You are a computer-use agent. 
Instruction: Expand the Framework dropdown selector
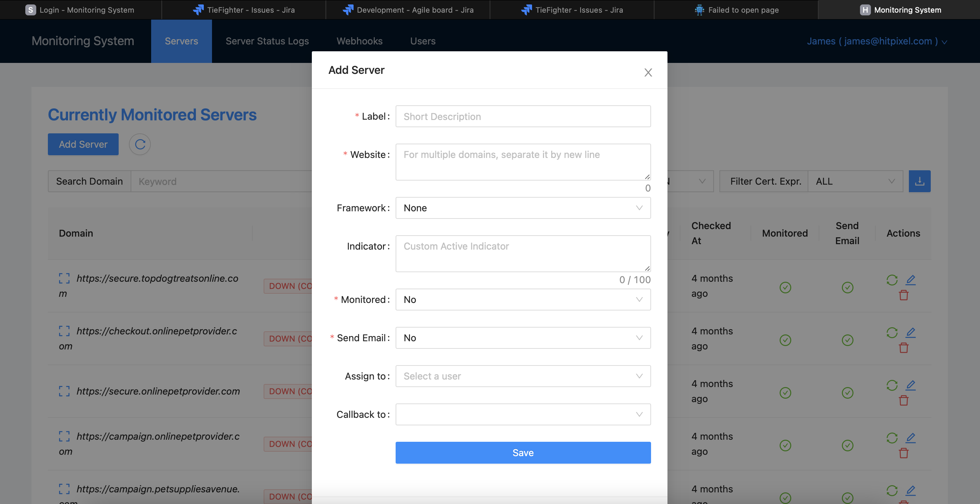(x=523, y=208)
